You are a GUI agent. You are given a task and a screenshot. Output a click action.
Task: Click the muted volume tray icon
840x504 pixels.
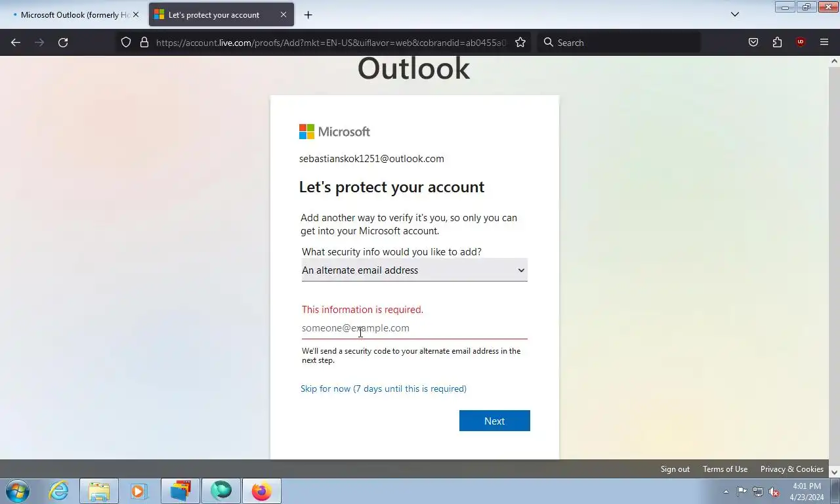[774, 492]
